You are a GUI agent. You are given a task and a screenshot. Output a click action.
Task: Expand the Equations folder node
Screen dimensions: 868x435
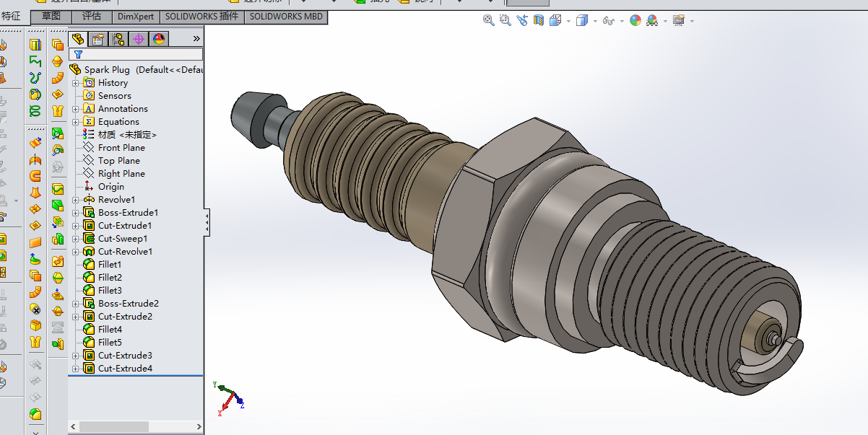point(75,122)
